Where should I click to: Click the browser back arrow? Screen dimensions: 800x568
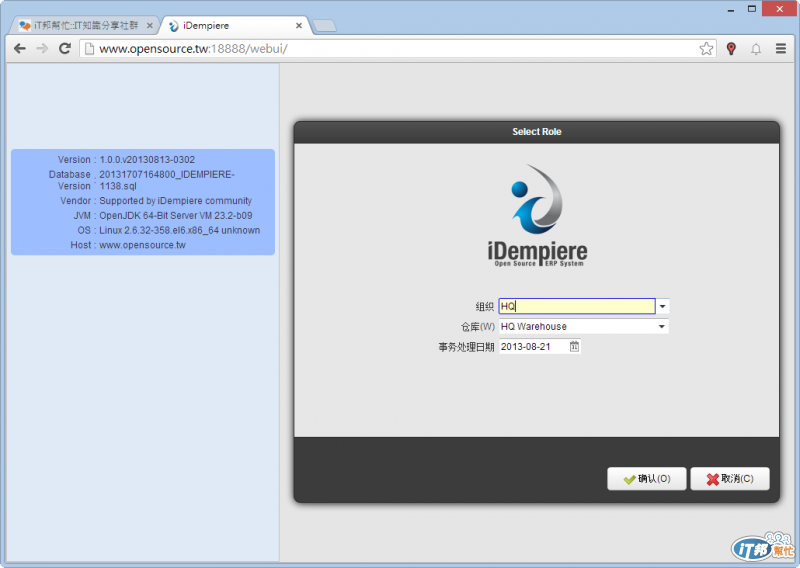[x=20, y=48]
